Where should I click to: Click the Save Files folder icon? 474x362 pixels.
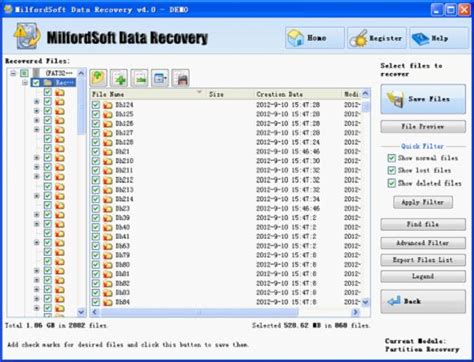[395, 99]
